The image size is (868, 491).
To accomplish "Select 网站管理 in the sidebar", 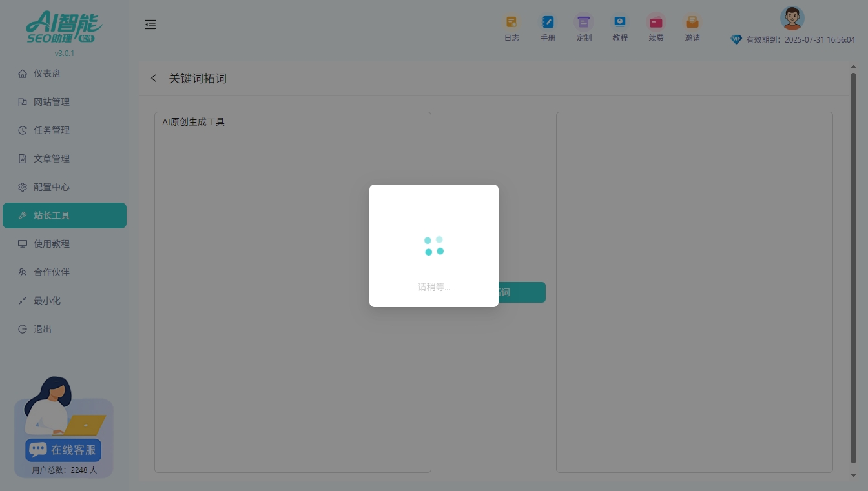I will (x=52, y=102).
